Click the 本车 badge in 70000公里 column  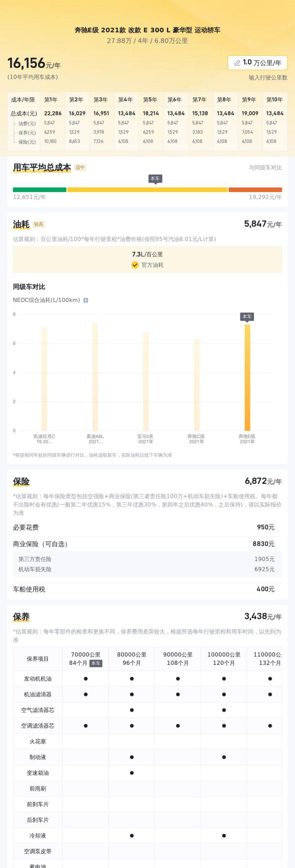click(x=96, y=663)
